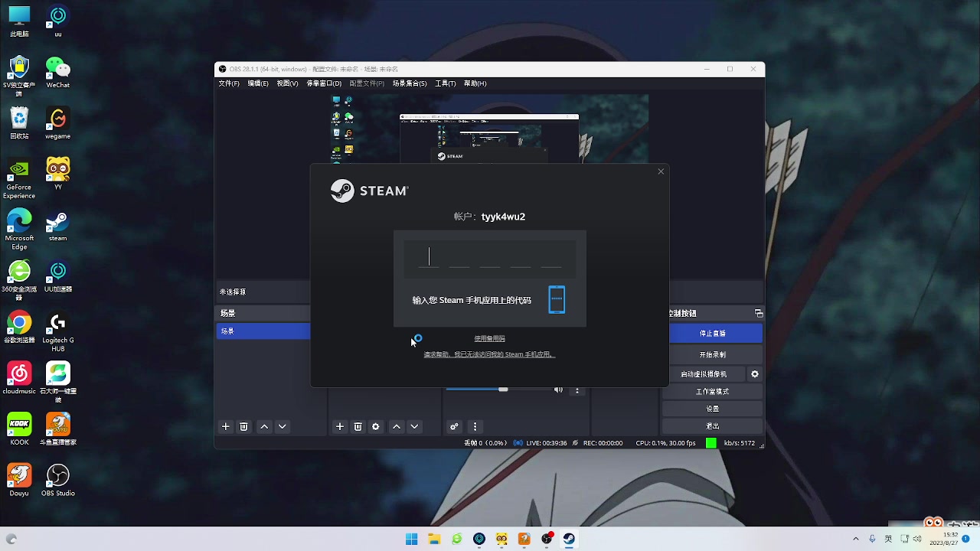Close the Steam login dialog

[661, 171]
